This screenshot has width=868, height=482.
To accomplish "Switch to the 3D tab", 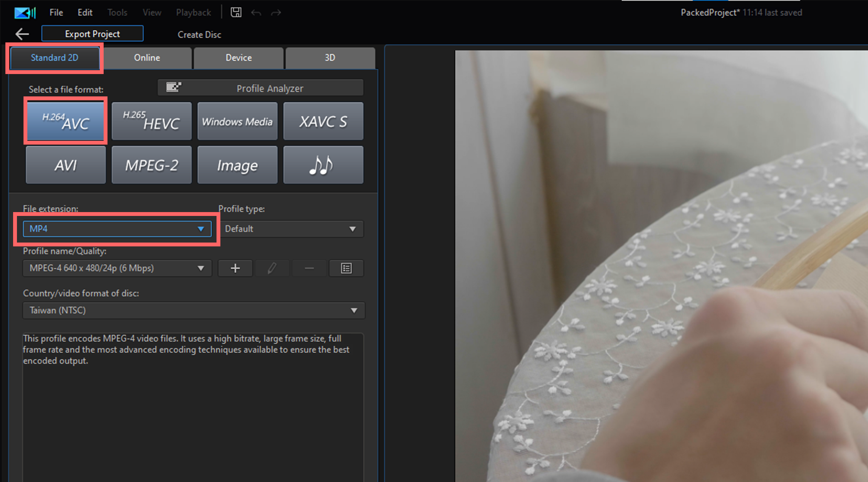I will pos(330,58).
